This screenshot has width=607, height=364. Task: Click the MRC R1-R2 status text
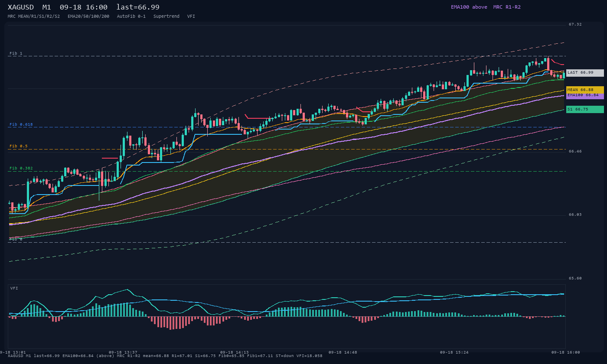tap(507, 7)
